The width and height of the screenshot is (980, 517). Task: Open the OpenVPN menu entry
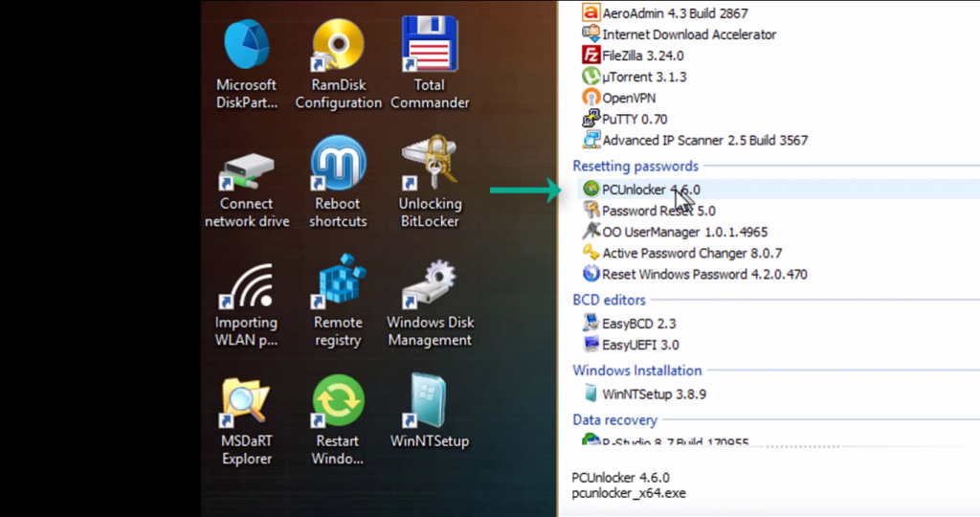[x=629, y=99]
